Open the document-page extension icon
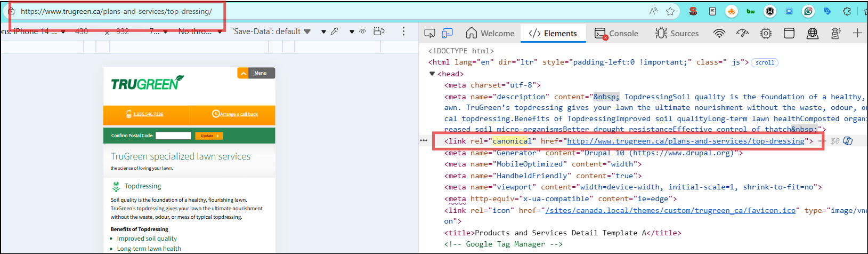 pyautogui.click(x=712, y=11)
